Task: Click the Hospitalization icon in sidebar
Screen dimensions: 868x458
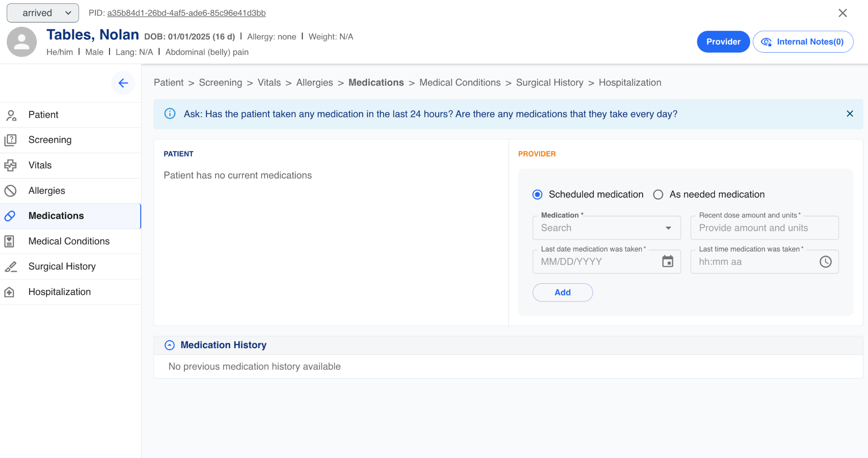Action: coord(9,292)
